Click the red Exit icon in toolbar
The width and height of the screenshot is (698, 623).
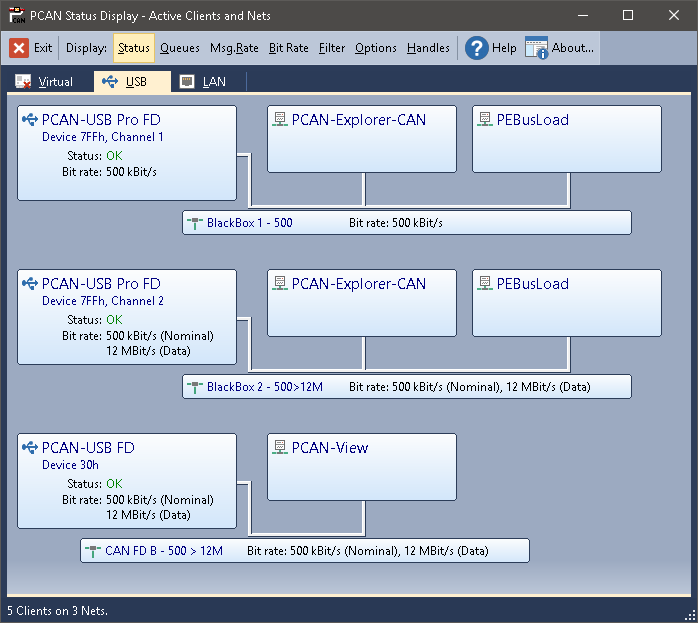tap(19, 48)
